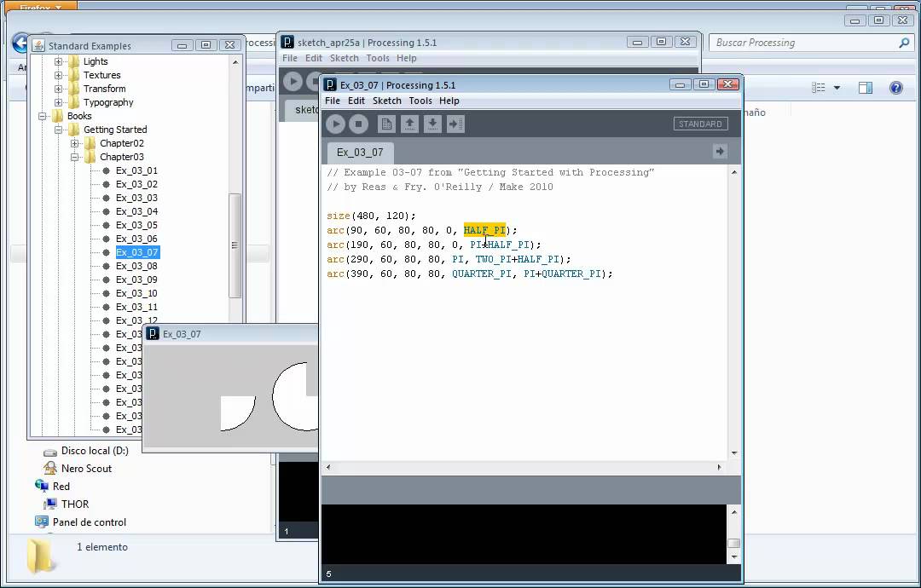921x588 pixels.
Task: Open the Explorer view options dropdown arrow
Action: (x=837, y=88)
